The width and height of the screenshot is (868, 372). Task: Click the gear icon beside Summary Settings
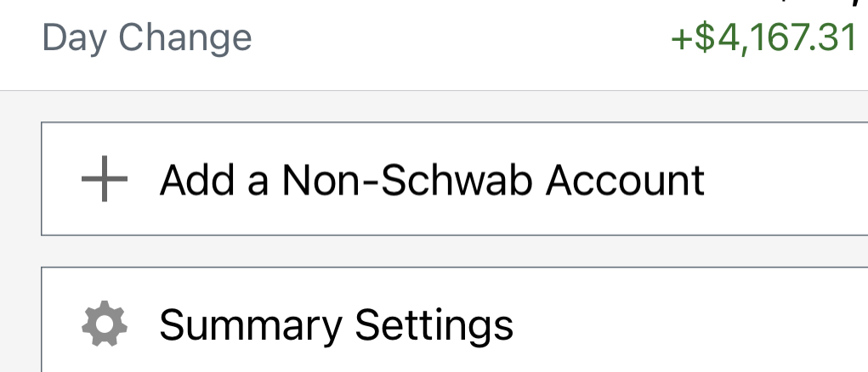pos(105,324)
